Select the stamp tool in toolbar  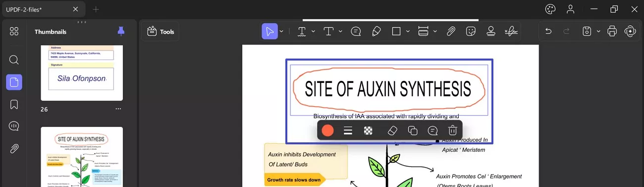pyautogui.click(x=491, y=31)
